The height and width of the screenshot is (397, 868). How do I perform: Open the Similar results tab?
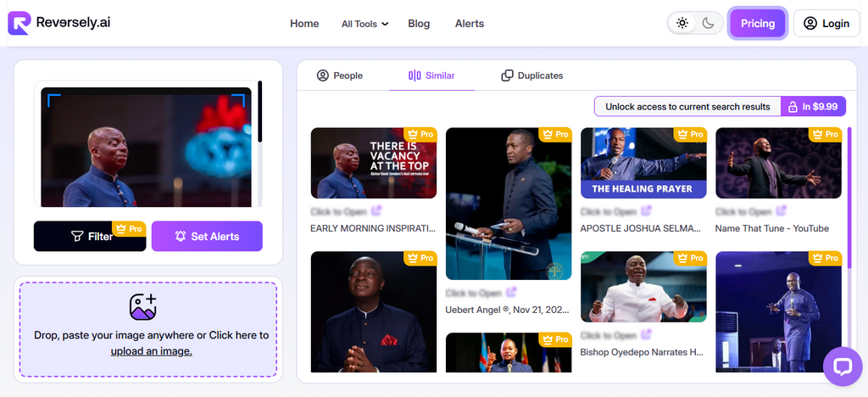coord(431,75)
